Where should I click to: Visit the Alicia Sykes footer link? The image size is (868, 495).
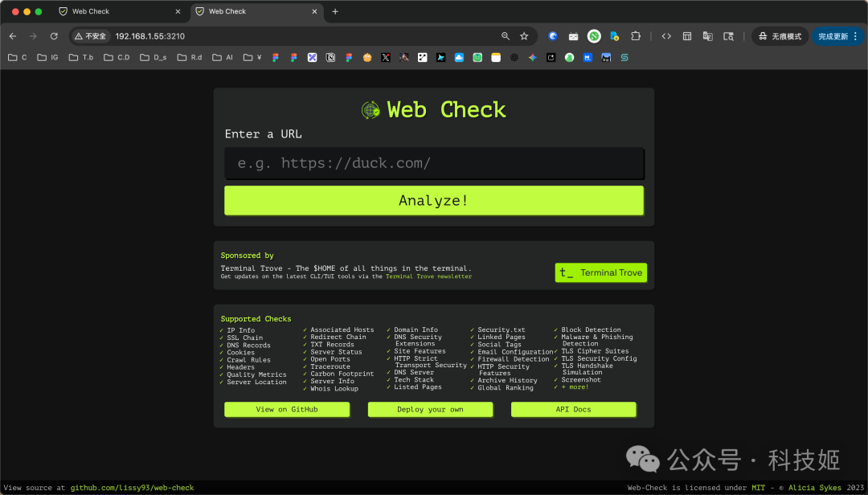pyautogui.click(x=815, y=488)
